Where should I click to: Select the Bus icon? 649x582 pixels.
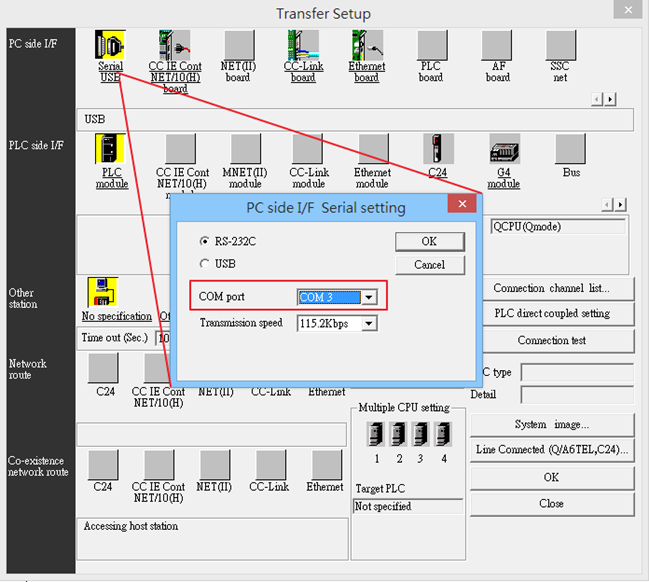click(570, 149)
